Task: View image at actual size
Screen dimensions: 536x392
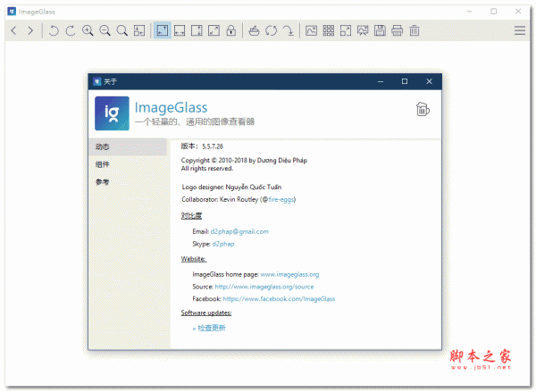Action: tap(122, 30)
